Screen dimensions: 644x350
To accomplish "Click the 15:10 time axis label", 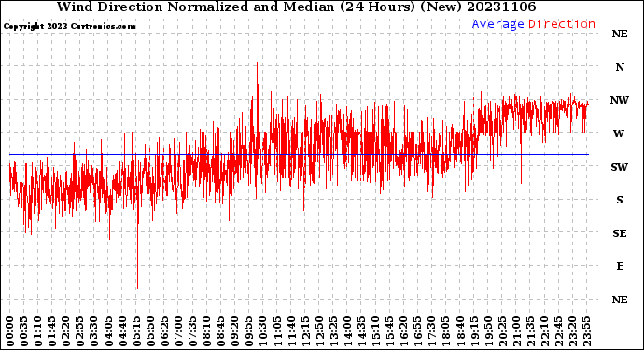I will point(375,331).
